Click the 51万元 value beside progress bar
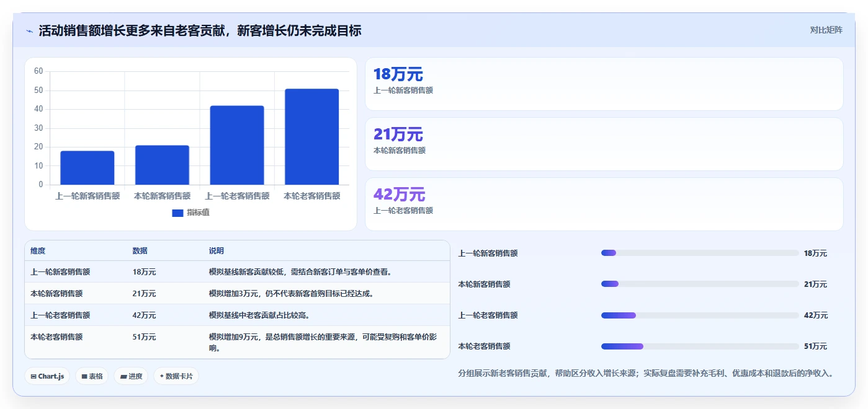 tap(815, 346)
